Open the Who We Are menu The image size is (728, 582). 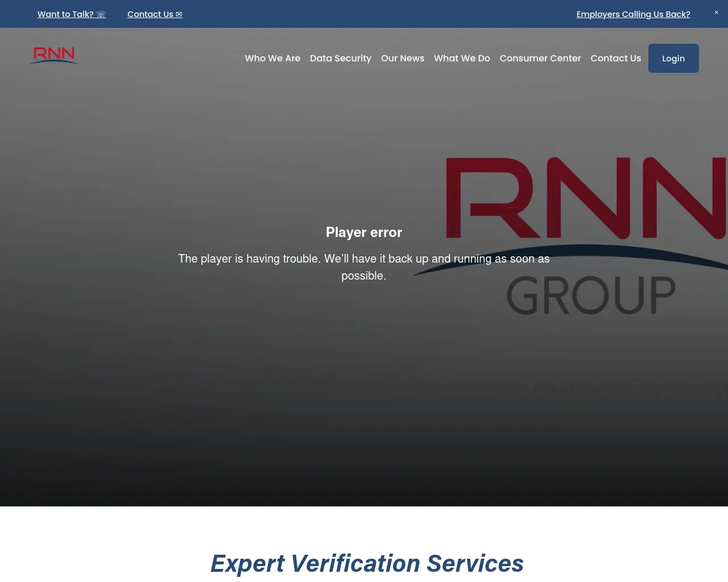pos(272,58)
